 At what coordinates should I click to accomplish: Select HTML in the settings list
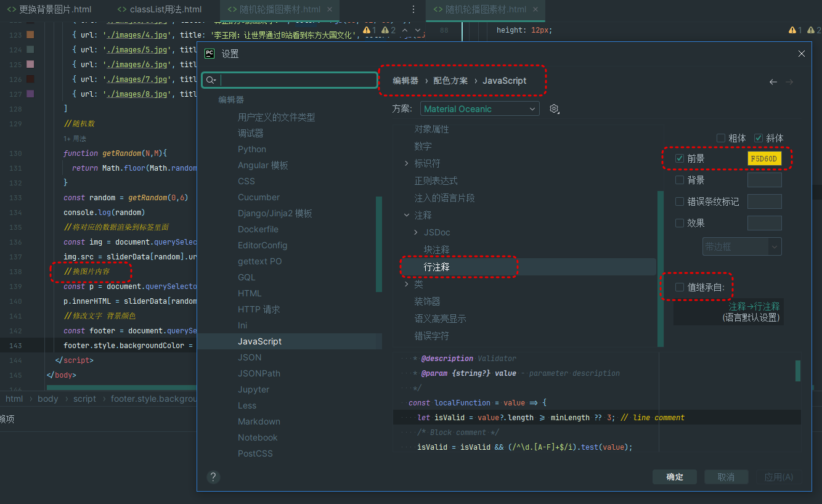[250, 293]
